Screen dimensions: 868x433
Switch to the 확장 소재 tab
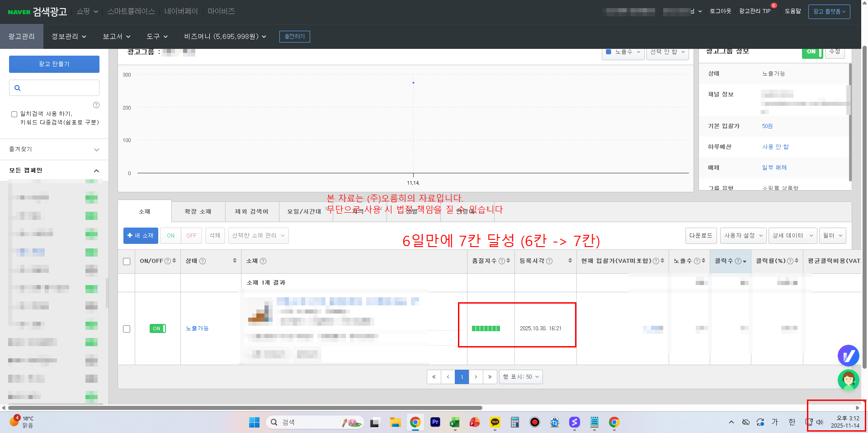point(198,211)
